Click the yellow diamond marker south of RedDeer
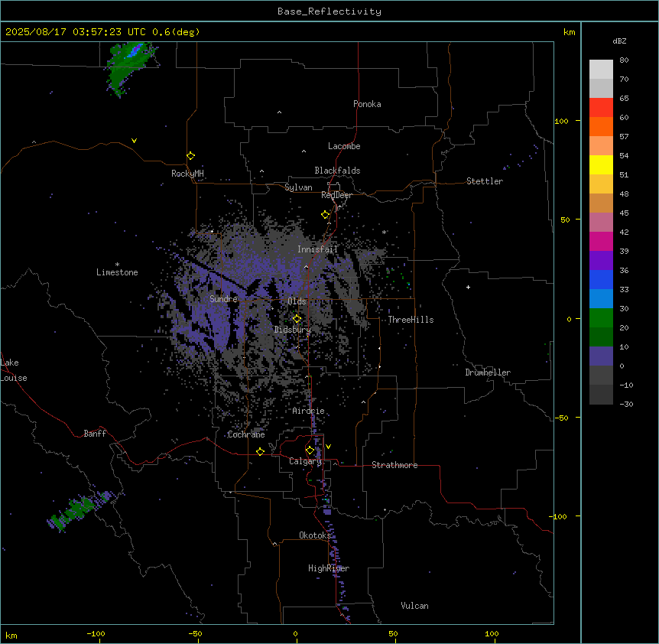659x644 pixels. pos(326,215)
